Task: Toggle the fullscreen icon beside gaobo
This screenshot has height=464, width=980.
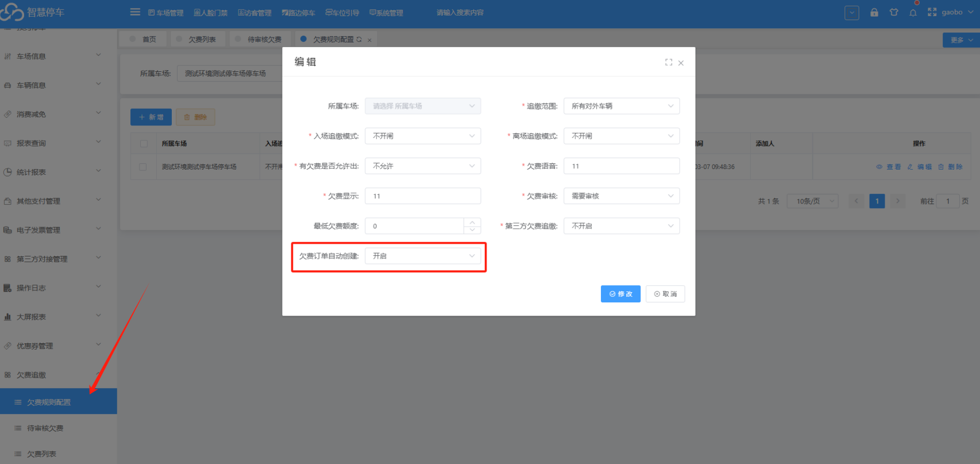Action: coord(932,12)
